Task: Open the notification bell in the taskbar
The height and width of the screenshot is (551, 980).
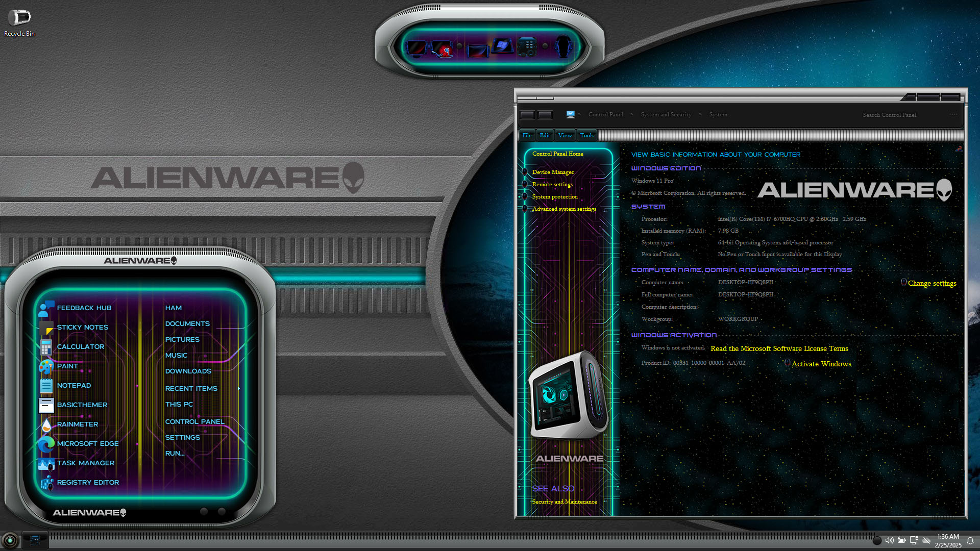Action: click(x=970, y=541)
